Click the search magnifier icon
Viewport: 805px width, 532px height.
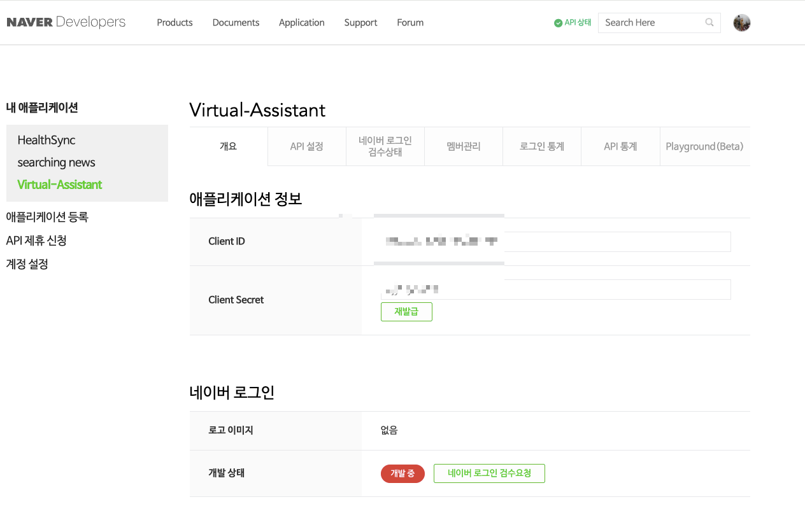(709, 22)
